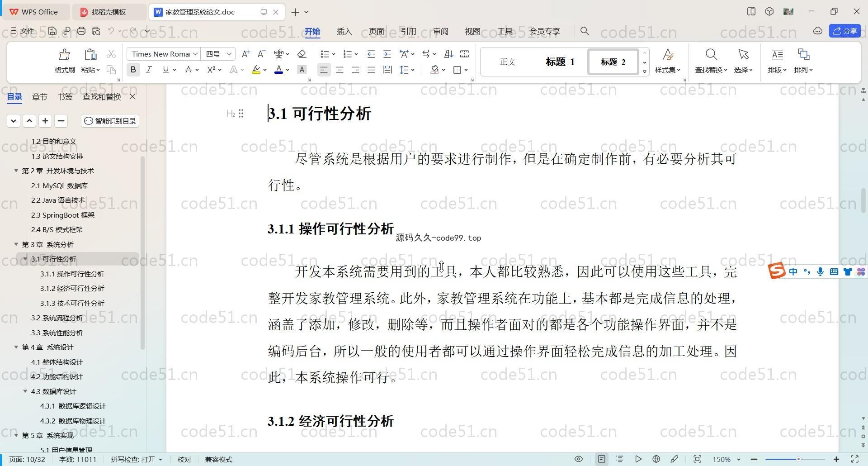Image resolution: width=868 pixels, height=466 pixels.
Task: Click the zoom in plus icon
Action: point(836,459)
